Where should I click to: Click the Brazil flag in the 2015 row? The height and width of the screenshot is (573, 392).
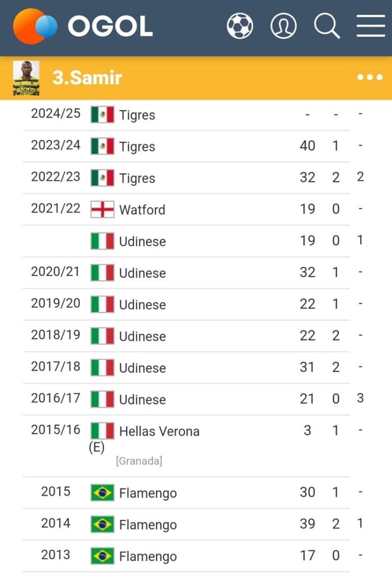click(102, 493)
